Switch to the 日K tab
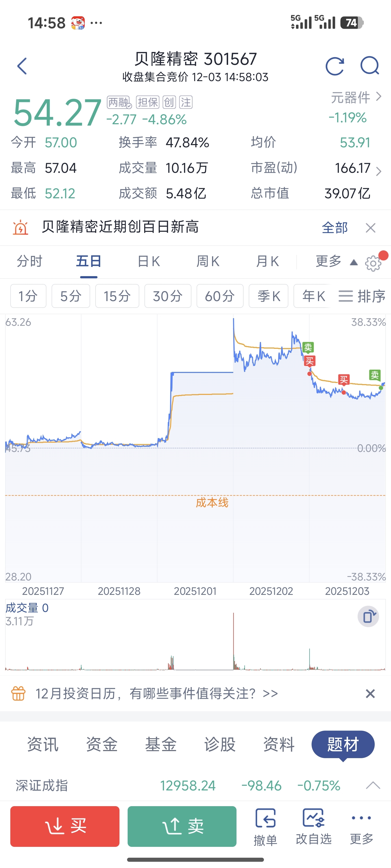Image resolution: width=391 pixels, height=868 pixels. 149,261
